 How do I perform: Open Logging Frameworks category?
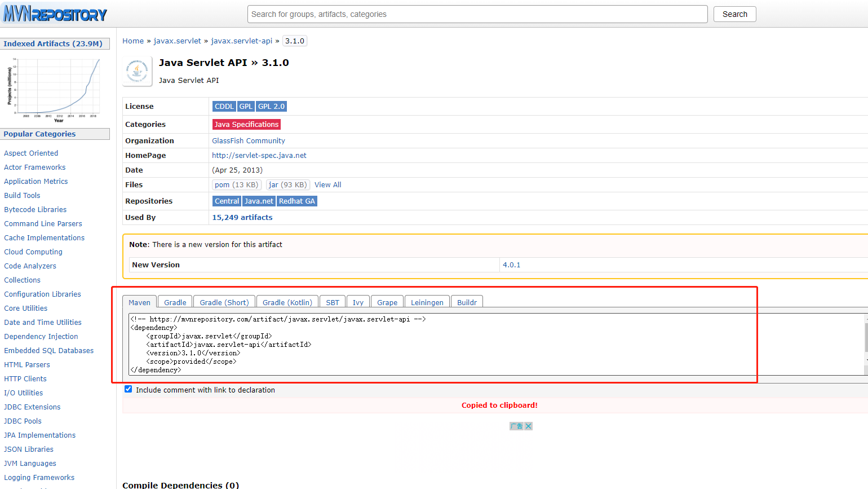[39, 477]
